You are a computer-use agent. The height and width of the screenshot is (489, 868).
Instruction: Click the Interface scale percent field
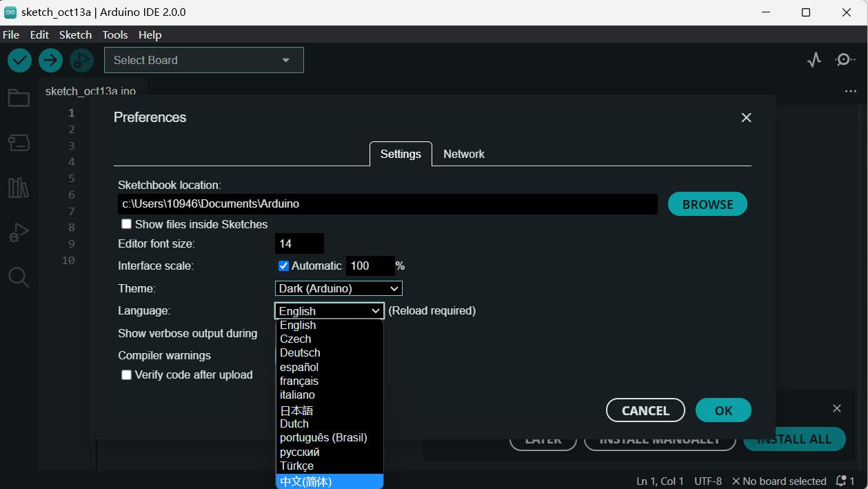coord(370,266)
